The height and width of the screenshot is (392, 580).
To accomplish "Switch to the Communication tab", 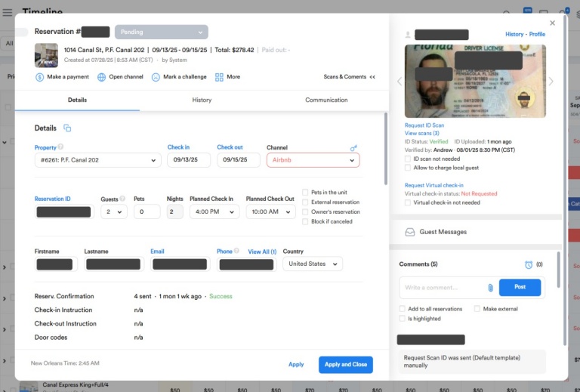I will pyautogui.click(x=326, y=100).
